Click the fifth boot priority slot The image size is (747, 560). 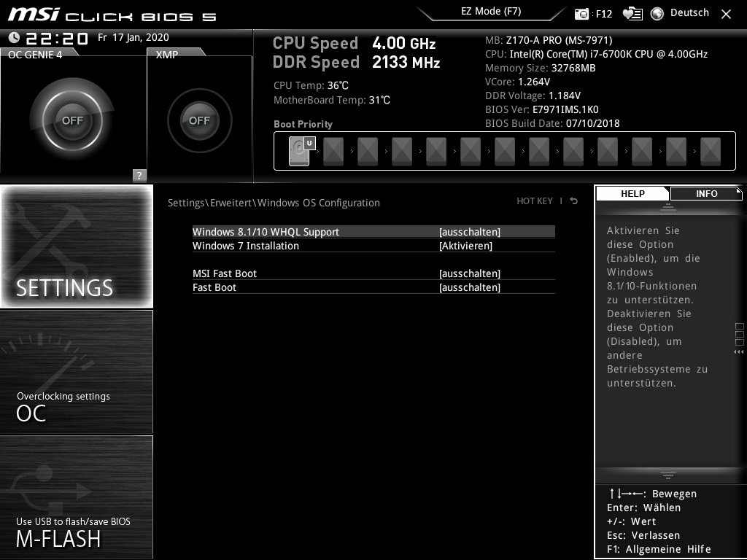click(436, 152)
